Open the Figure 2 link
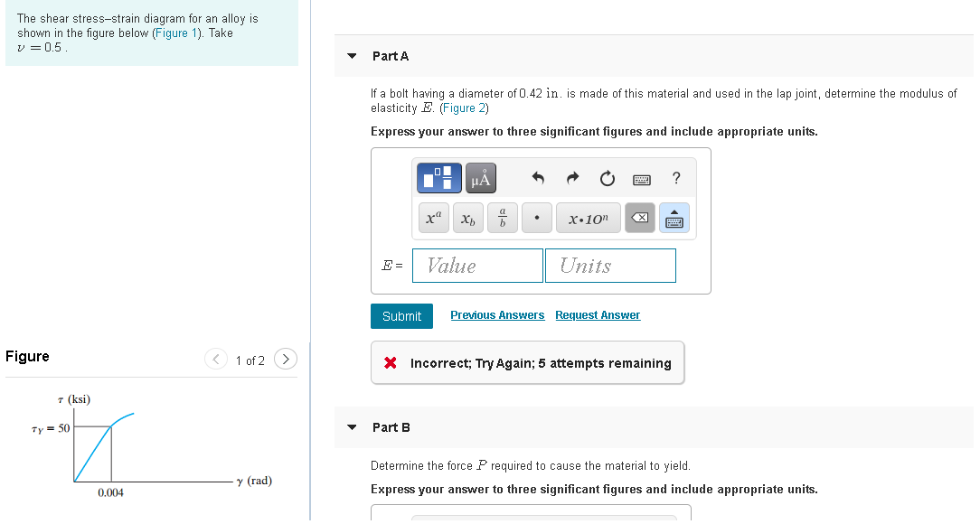 [x=465, y=108]
